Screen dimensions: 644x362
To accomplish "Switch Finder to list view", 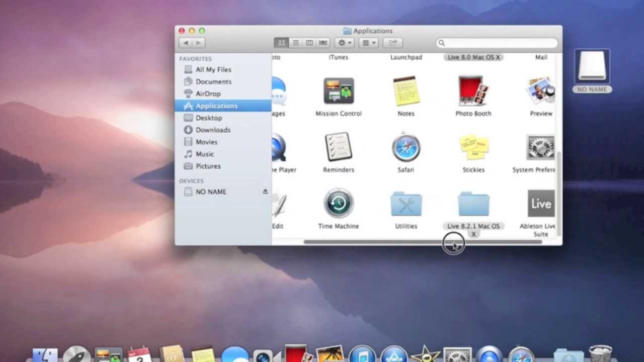I will [x=296, y=43].
